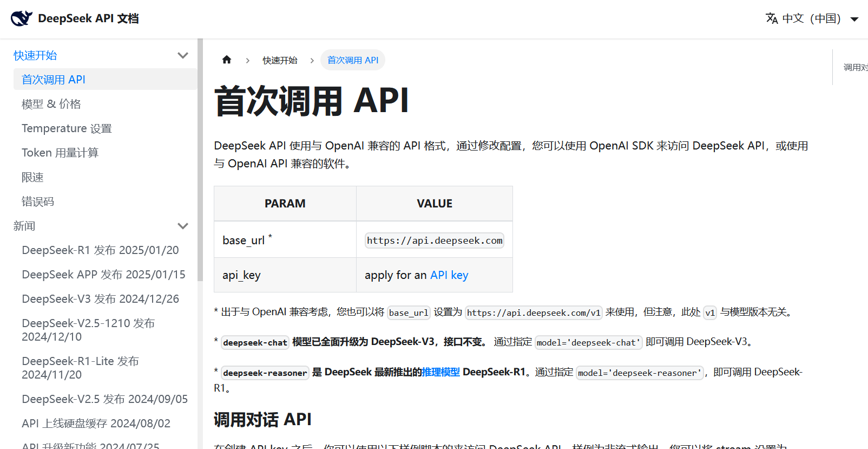
Task: Click 首次调用 API breadcrumb pill
Action: click(353, 60)
